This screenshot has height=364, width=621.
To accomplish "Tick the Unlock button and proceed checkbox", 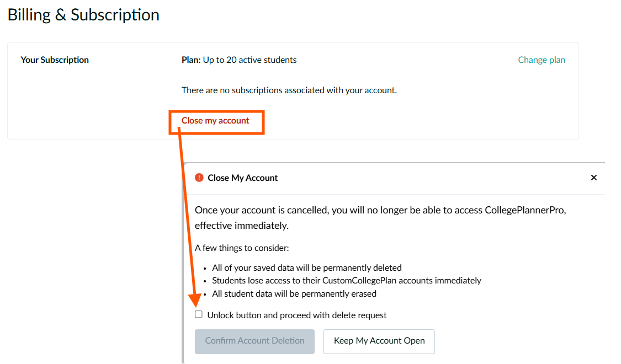I will pos(198,314).
